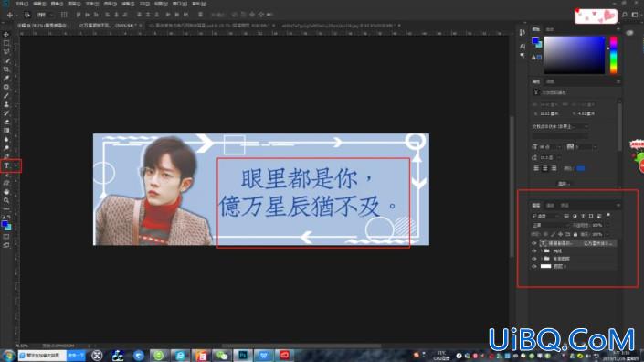Select the Pen tool
644x362 pixels.
pos(6,156)
